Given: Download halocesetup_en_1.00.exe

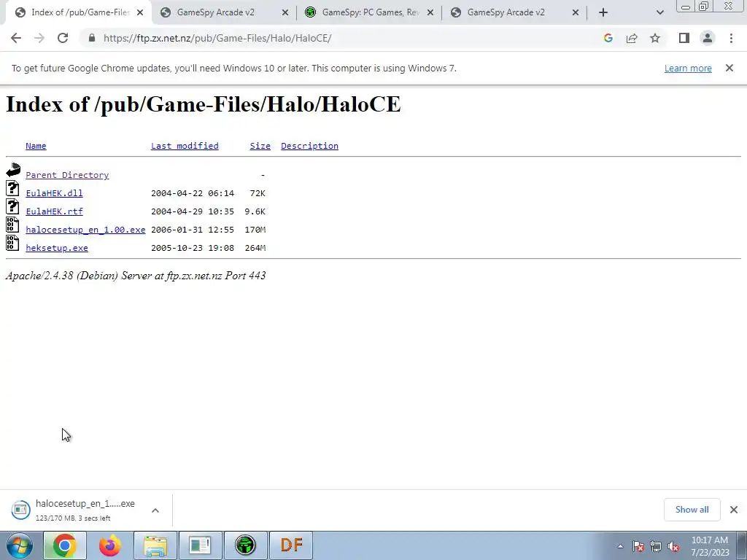Looking at the screenshot, I should coord(86,230).
